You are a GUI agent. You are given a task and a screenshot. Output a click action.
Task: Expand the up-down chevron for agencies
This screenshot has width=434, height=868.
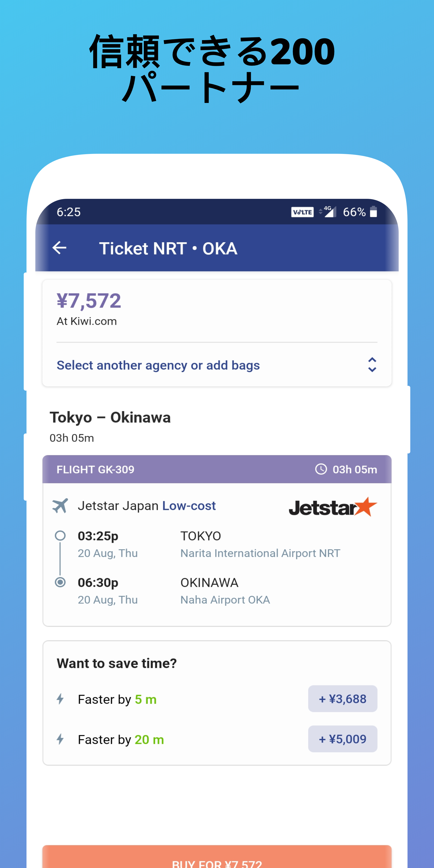pyautogui.click(x=372, y=365)
